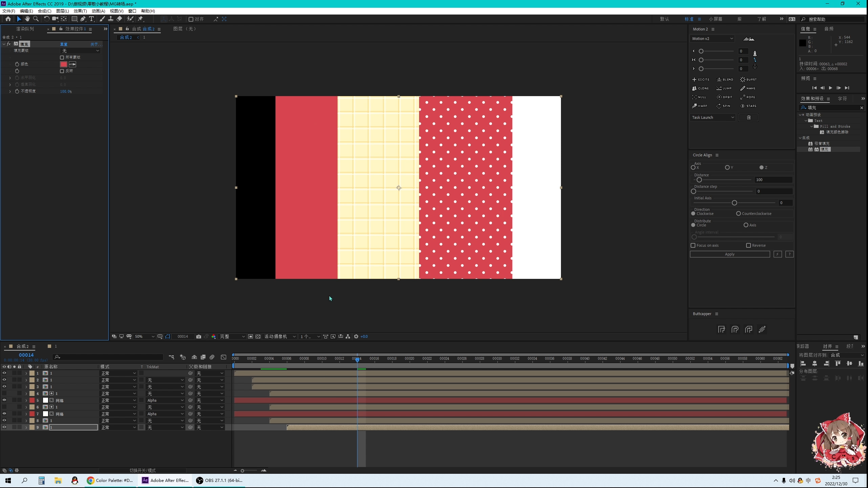This screenshot has width=868, height=488.
Task: Open the 动画(A) menu
Action: point(99,11)
